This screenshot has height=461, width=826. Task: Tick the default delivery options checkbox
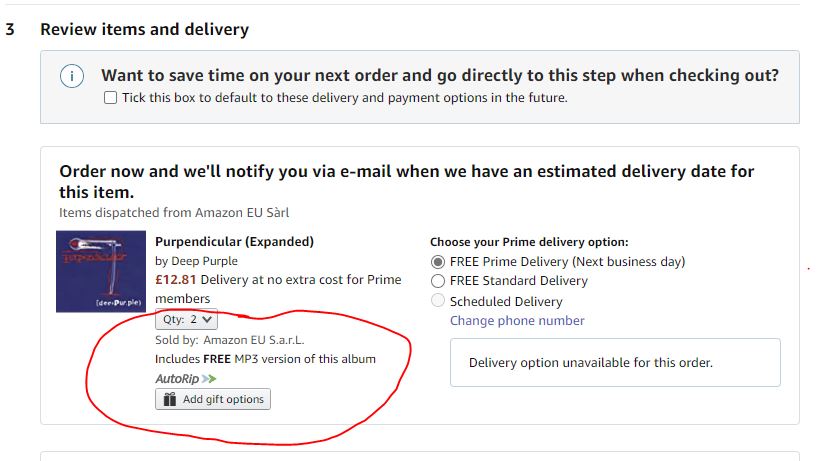coord(110,98)
